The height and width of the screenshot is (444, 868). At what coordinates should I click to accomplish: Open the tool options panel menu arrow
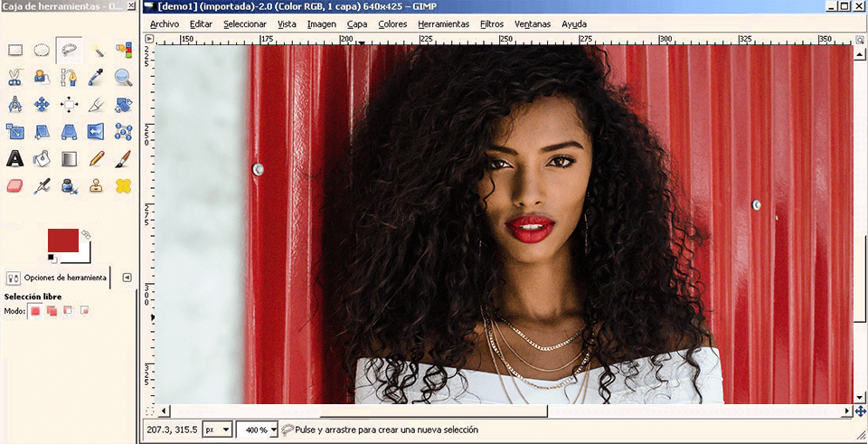point(127,278)
